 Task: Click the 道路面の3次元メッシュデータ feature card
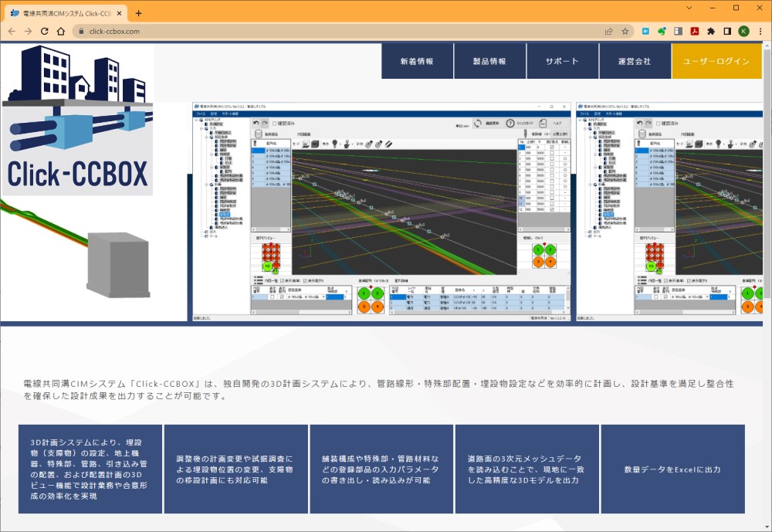pyautogui.click(x=527, y=469)
